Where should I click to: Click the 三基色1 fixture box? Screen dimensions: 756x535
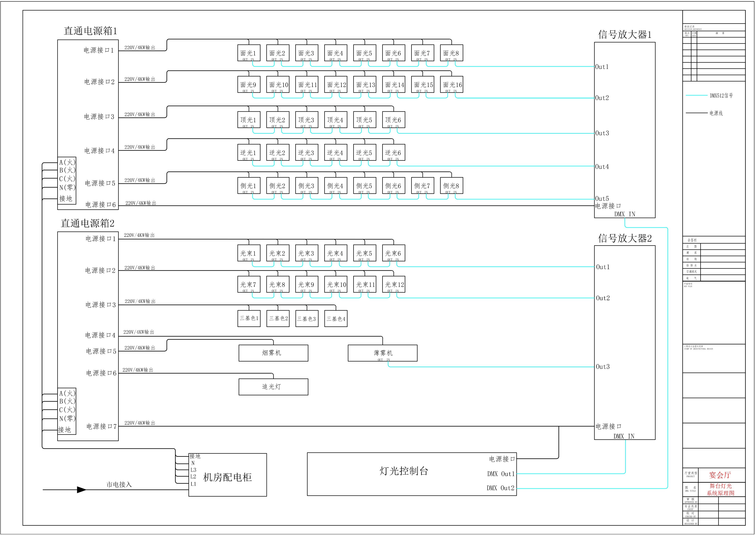click(249, 319)
